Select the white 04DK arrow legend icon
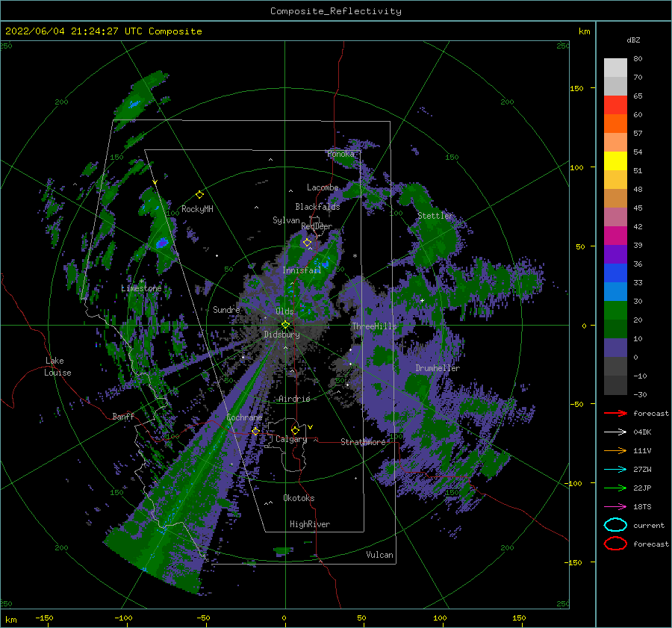Viewport: 672px width, 628px height. click(615, 432)
